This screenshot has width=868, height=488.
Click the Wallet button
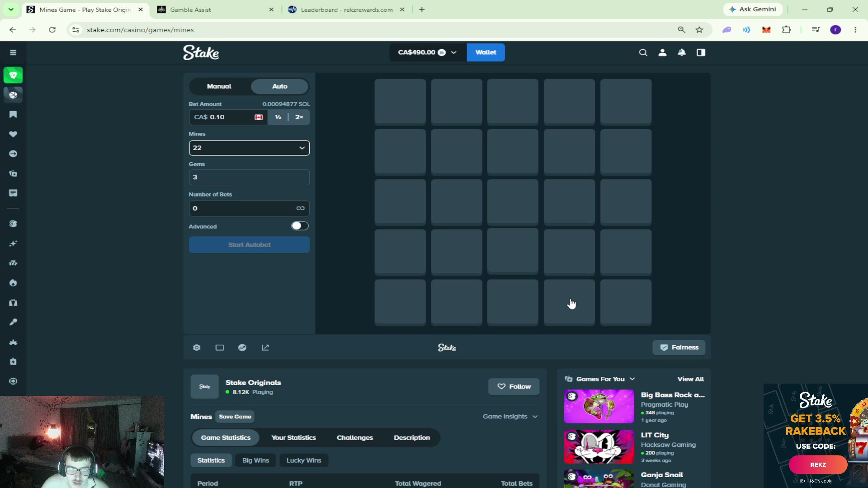(x=486, y=52)
